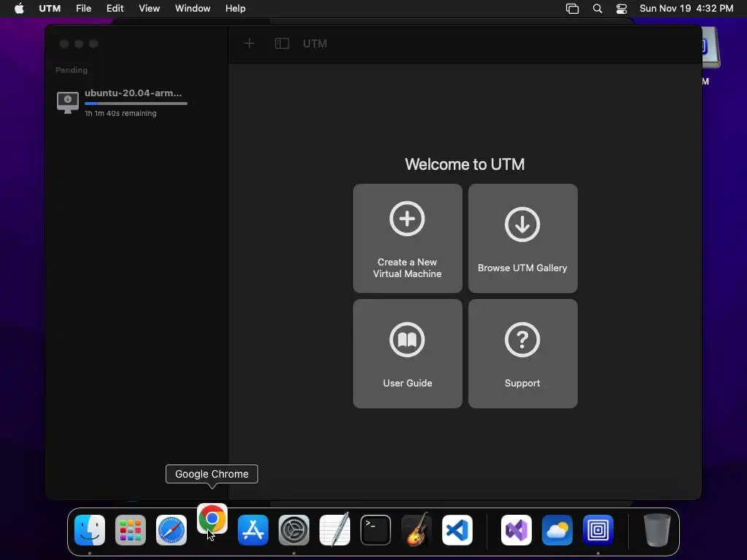Open App Store from the Dock
747x560 pixels.
click(x=253, y=530)
